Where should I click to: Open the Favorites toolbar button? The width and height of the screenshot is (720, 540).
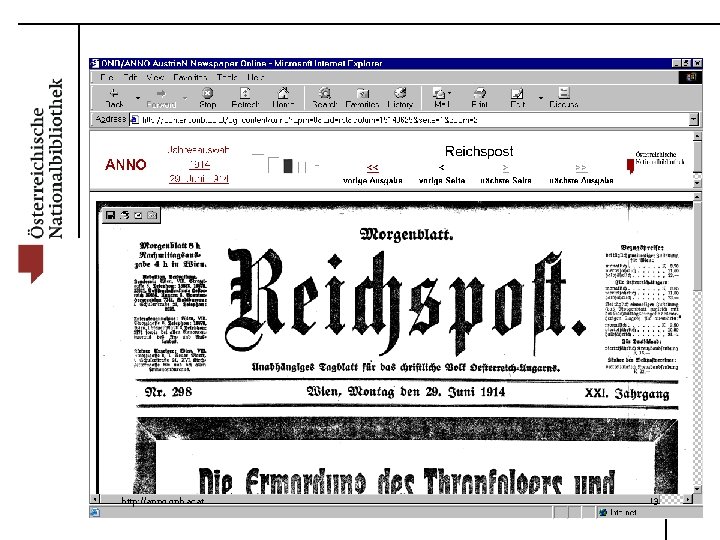tap(362, 98)
